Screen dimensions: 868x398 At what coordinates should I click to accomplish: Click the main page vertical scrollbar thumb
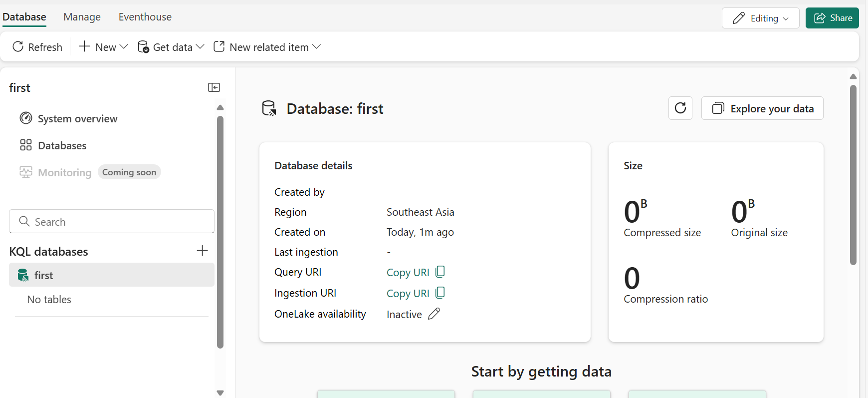(x=853, y=175)
